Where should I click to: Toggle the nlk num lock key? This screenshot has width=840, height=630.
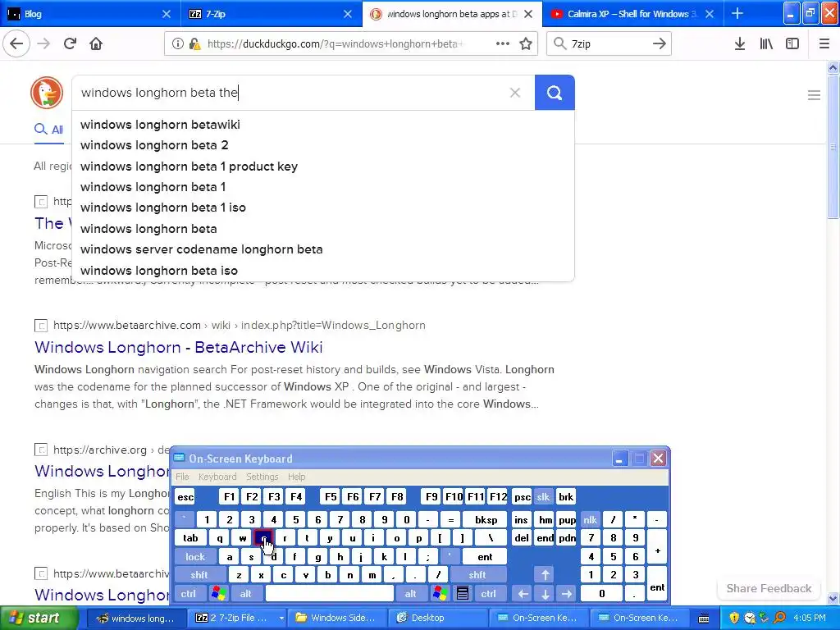[590, 519]
